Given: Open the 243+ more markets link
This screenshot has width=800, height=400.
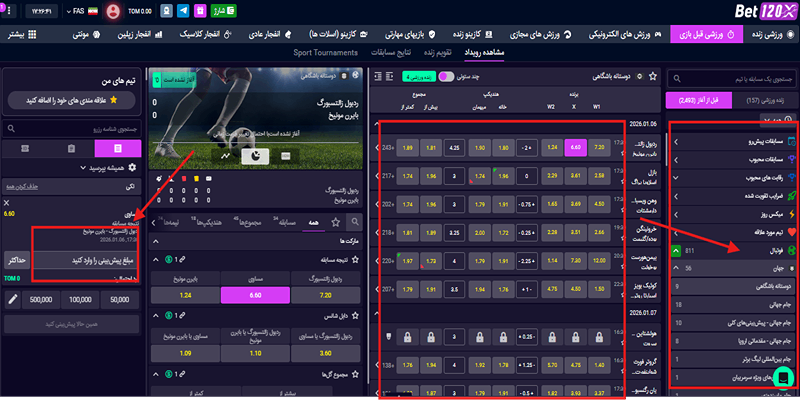Looking at the screenshot, I should 386,147.
